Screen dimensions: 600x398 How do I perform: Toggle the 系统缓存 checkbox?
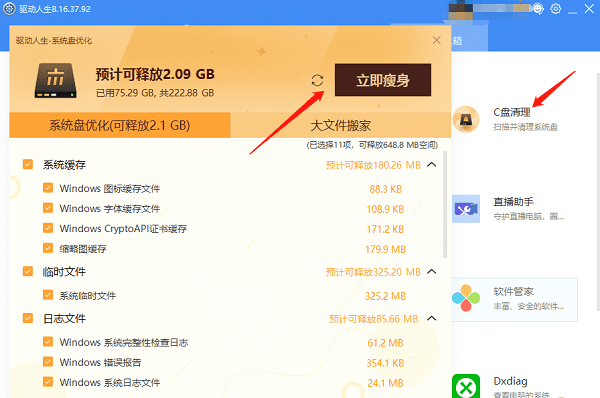pyautogui.click(x=28, y=164)
